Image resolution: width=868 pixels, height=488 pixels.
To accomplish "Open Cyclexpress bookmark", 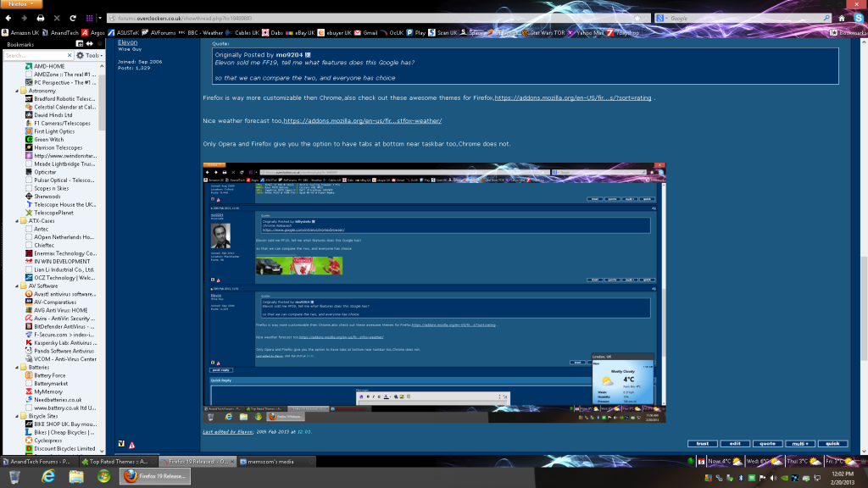I will (44, 441).
